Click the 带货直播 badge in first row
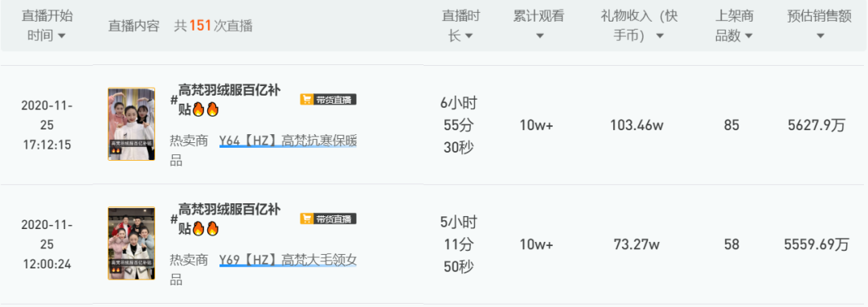The width and height of the screenshot is (868, 307). 328,100
